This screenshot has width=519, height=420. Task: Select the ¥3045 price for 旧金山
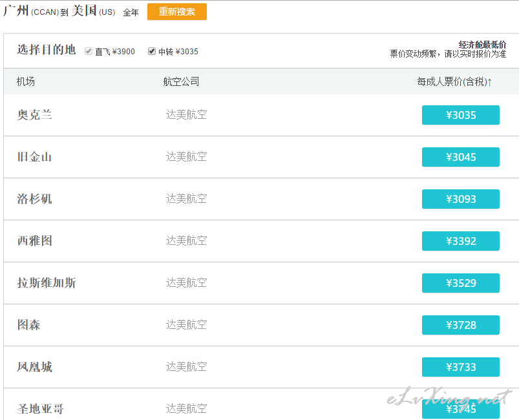(x=460, y=157)
